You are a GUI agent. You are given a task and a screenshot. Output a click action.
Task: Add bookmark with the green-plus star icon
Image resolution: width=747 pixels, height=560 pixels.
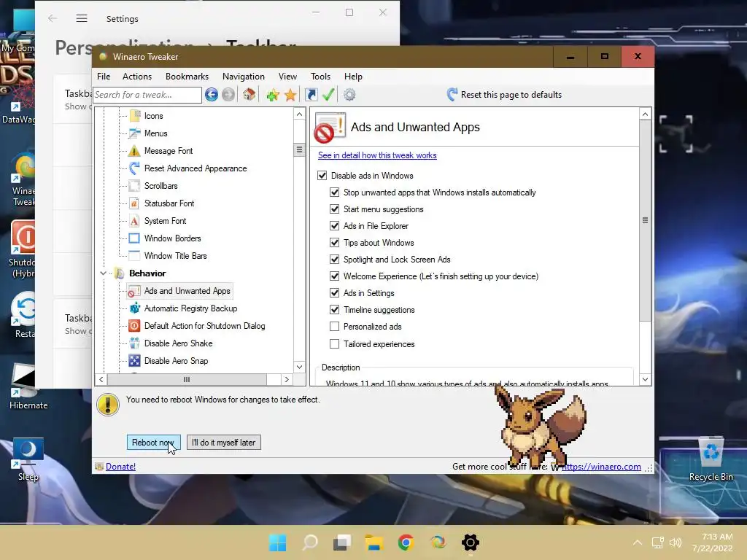pyautogui.click(x=273, y=95)
